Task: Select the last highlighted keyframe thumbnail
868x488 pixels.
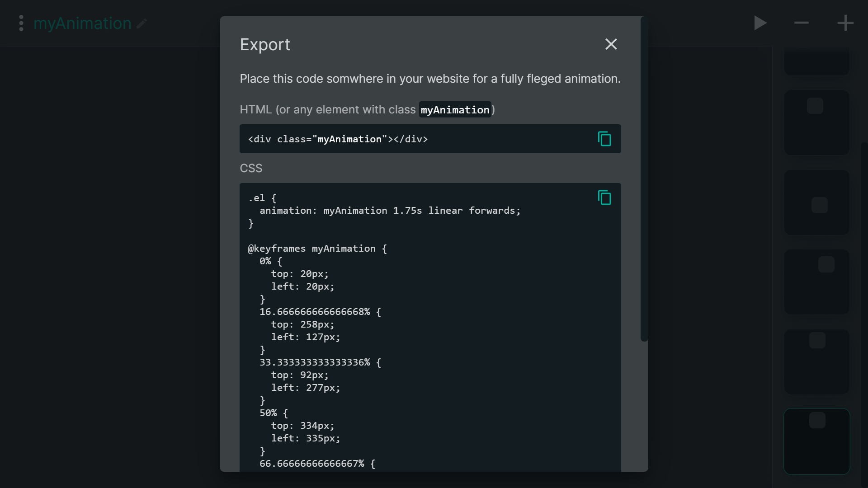Action: point(816,441)
